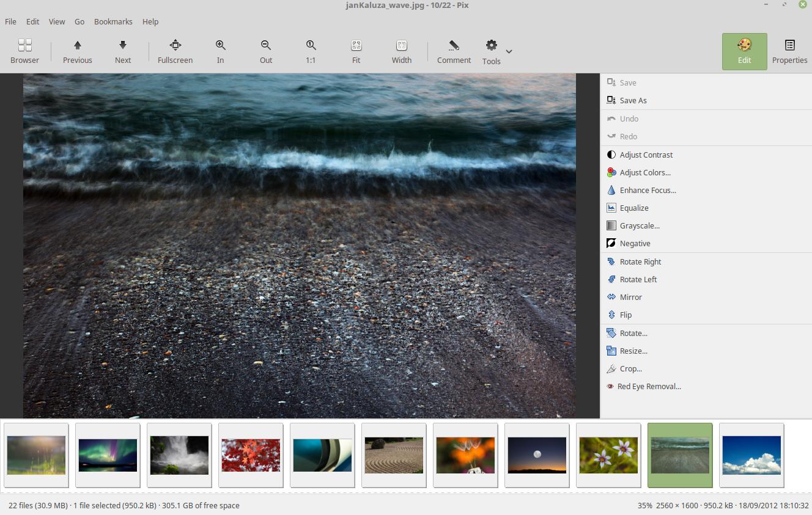Screen dimensions: 812x515
Task: Apply Rotate Right to the image
Action: (640, 261)
